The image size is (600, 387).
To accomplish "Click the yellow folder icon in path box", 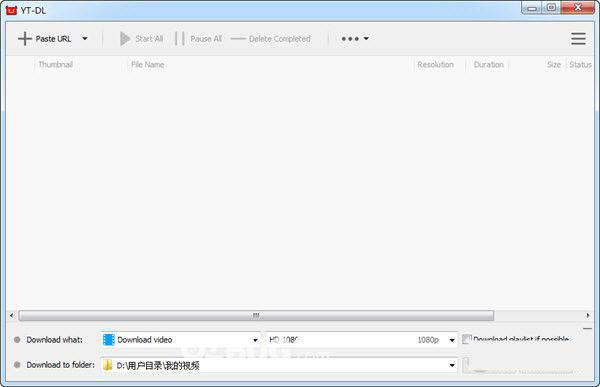I will click(x=108, y=365).
